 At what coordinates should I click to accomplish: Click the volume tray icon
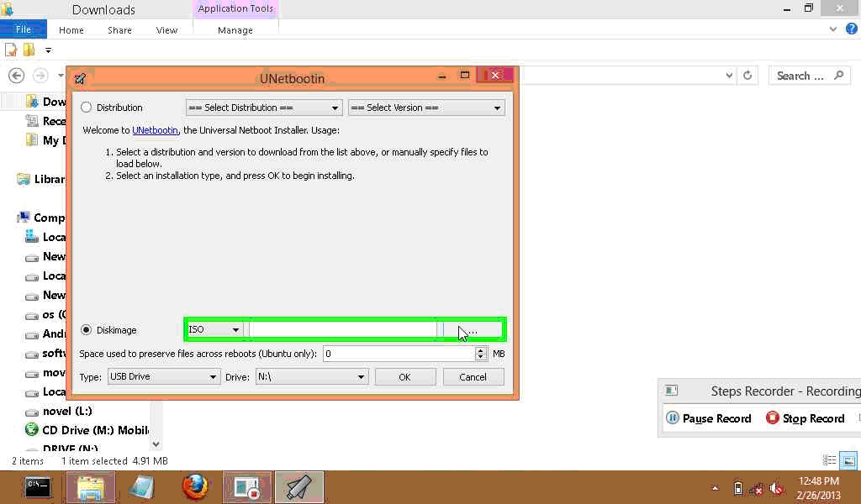pos(776,487)
